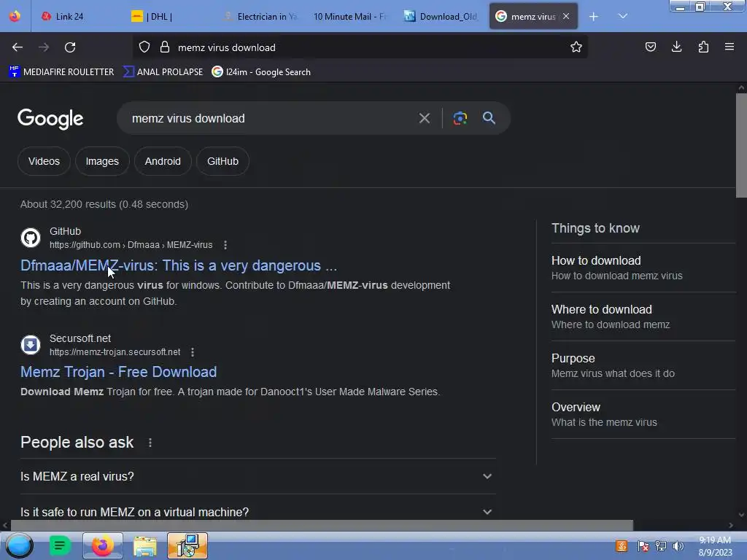747x560 pixels.
Task: Click the vertical scrollbar thumb
Action: tap(741, 145)
